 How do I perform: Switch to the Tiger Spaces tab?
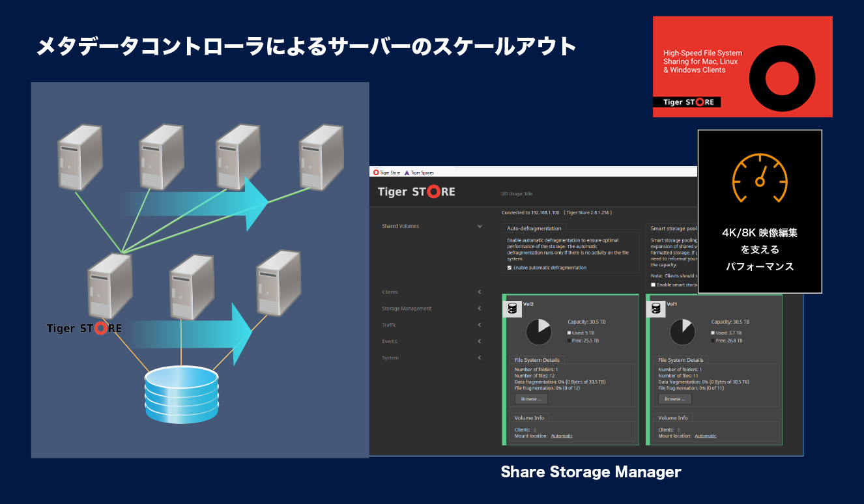click(x=419, y=173)
